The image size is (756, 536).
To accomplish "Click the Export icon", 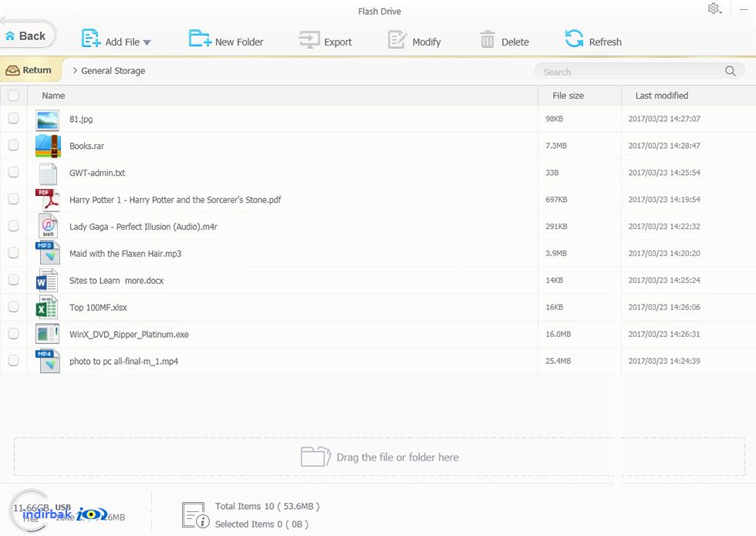I will 309,39.
